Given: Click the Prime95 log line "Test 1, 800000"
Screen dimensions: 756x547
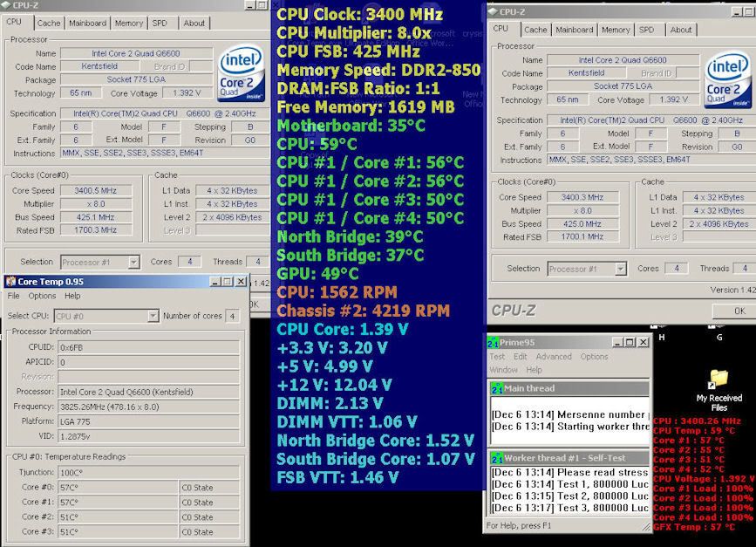Looking at the screenshot, I should click(570, 484).
